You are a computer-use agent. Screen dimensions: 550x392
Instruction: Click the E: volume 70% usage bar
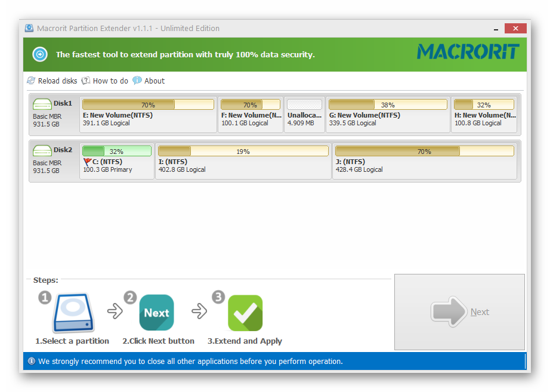(148, 104)
